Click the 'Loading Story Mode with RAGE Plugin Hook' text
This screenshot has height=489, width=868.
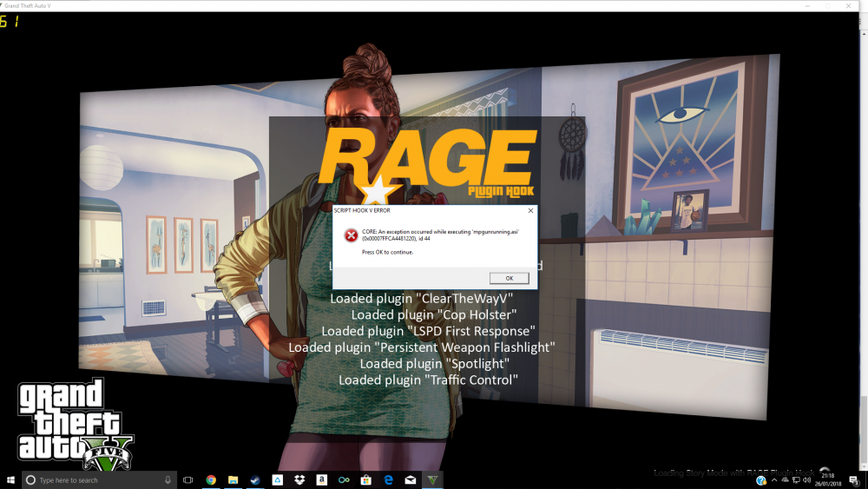[734, 473]
